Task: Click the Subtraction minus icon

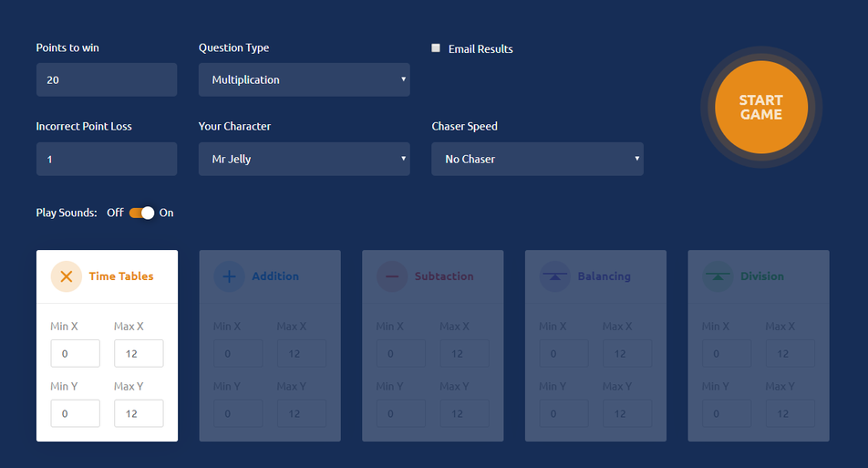Action: pyautogui.click(x=392, y=276)
